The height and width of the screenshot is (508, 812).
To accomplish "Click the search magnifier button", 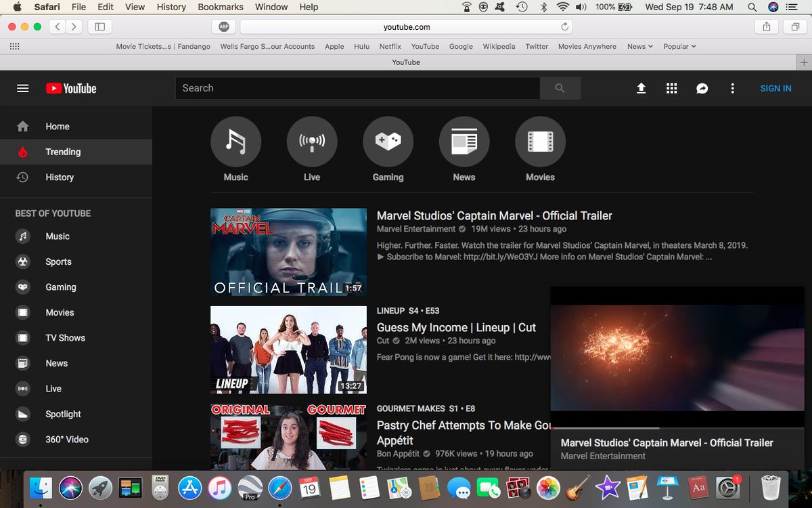I will pyautogui.click(x=560, y=88).
